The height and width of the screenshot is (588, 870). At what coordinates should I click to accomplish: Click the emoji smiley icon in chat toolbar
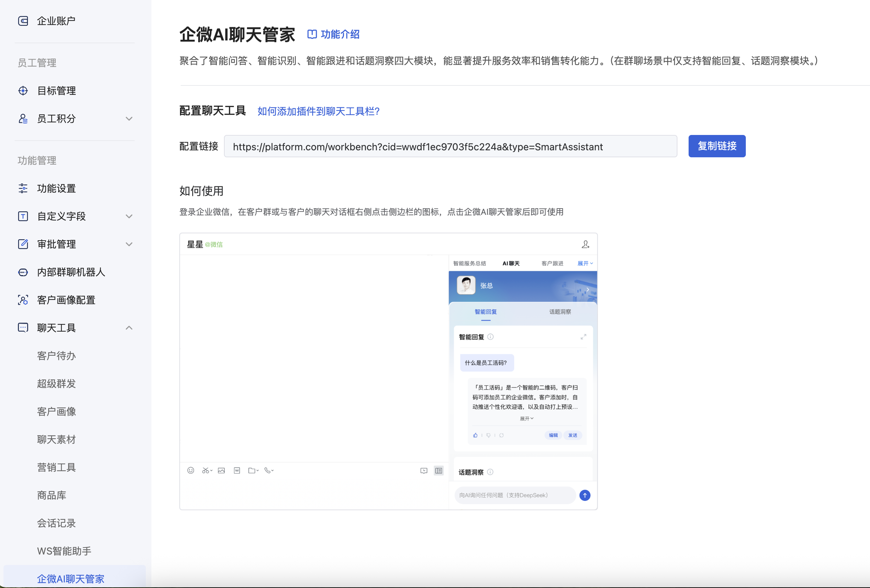(x=190, y=470)
